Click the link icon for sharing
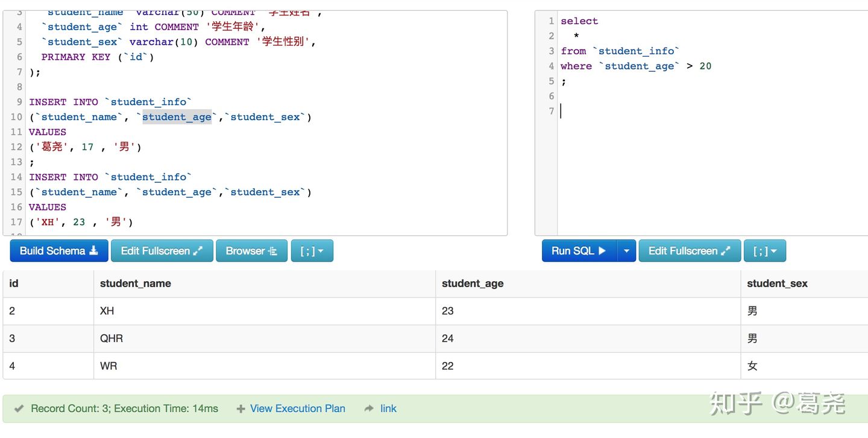The height and width of the screenshot is (438, 868). (388, 408)
